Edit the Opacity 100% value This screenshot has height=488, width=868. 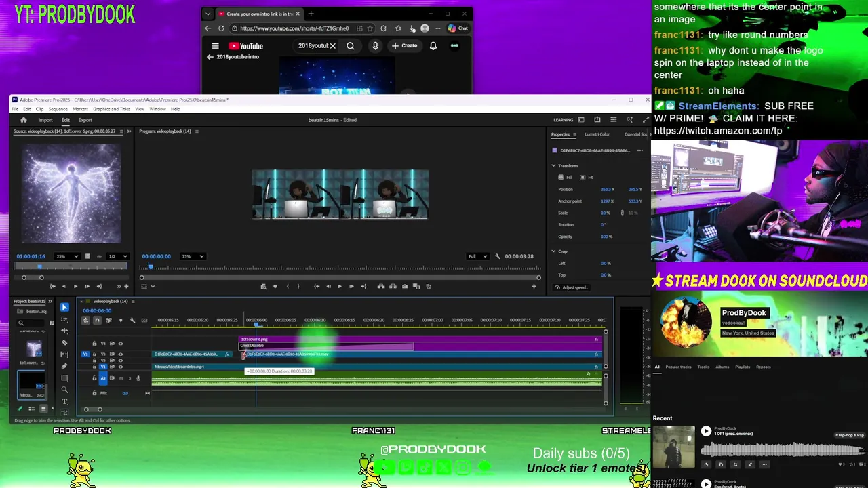click(606, 237)
